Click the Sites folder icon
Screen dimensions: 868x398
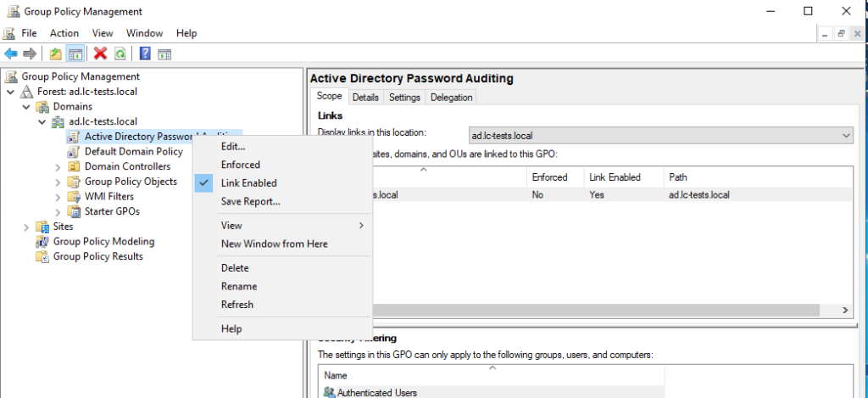click(x=42, y=227)
